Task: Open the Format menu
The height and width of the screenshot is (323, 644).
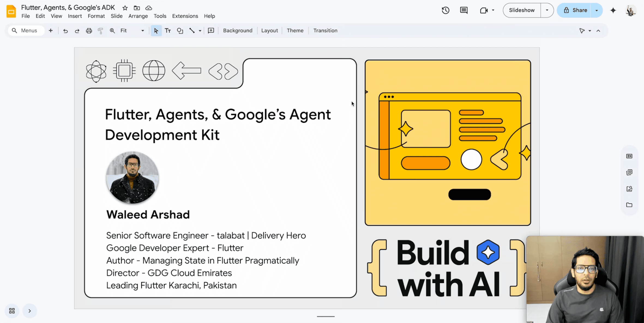Action: point(96,16)
